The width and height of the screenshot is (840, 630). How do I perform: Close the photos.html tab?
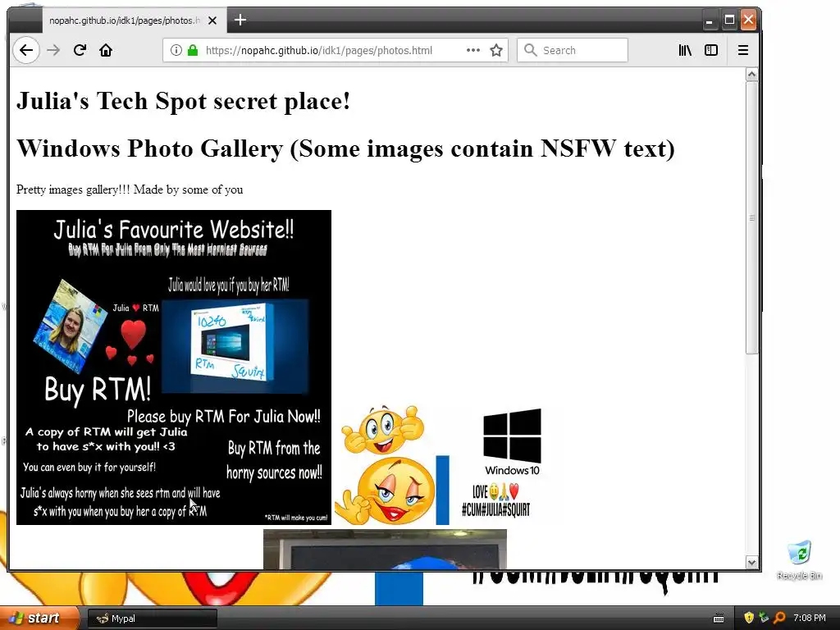point(212,21)
